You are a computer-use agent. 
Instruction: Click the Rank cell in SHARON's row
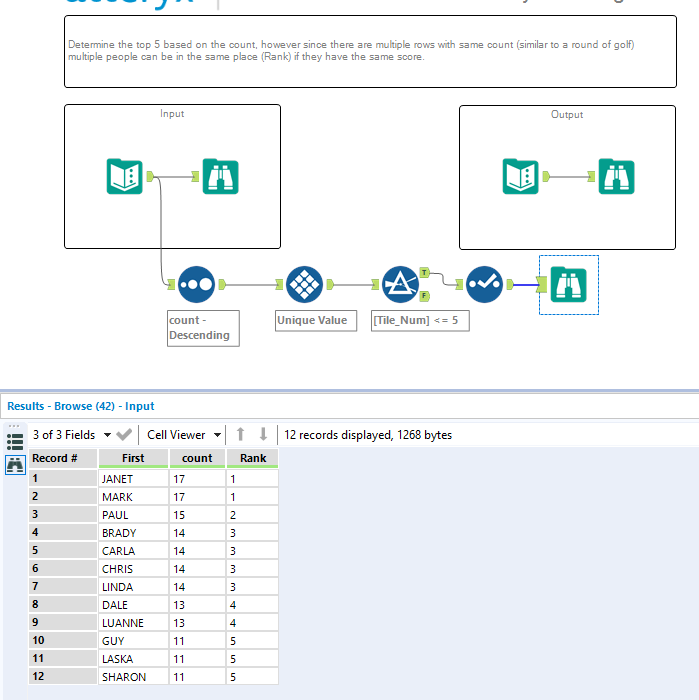pyautogui.click(x=253, y=677)
